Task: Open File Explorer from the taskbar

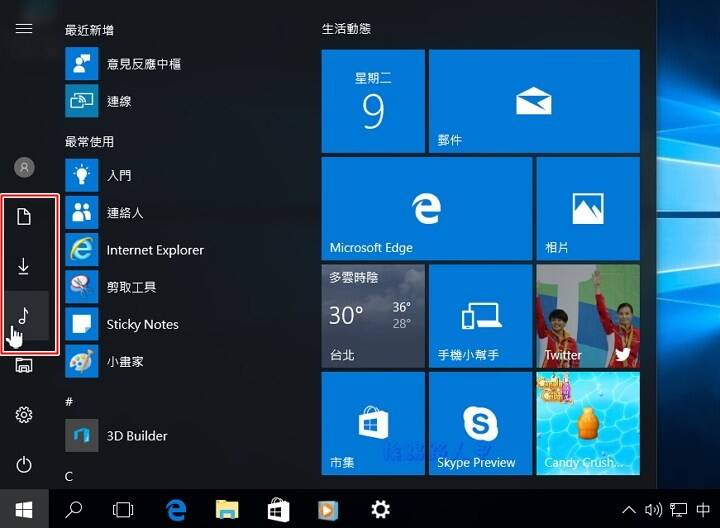Action: [227, 510]
